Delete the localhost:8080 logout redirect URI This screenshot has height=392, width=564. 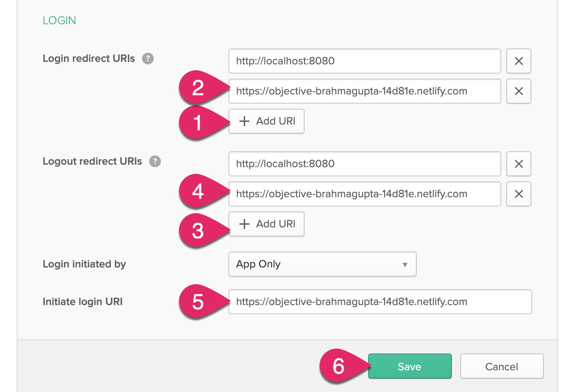[x=518, y=164]
